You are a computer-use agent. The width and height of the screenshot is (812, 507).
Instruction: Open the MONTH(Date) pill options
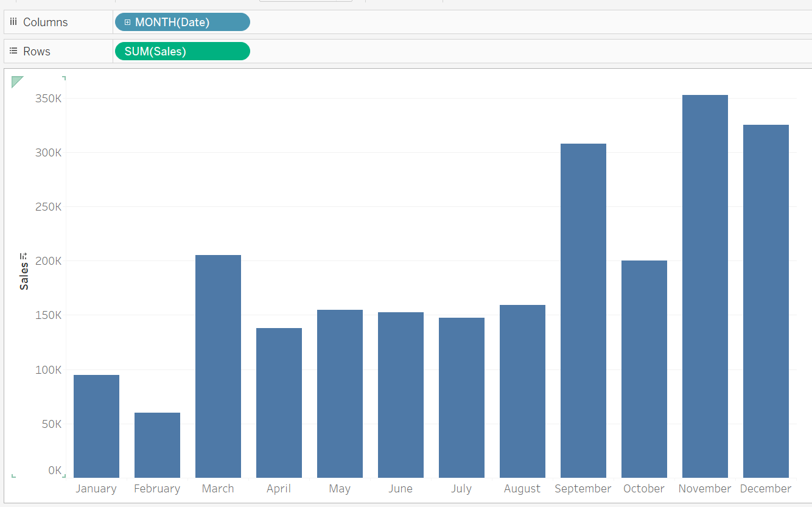click(x=242, y=22)
